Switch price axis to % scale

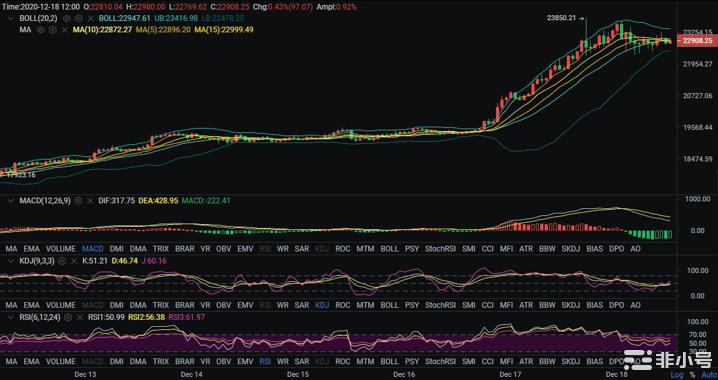coord(692,375)
